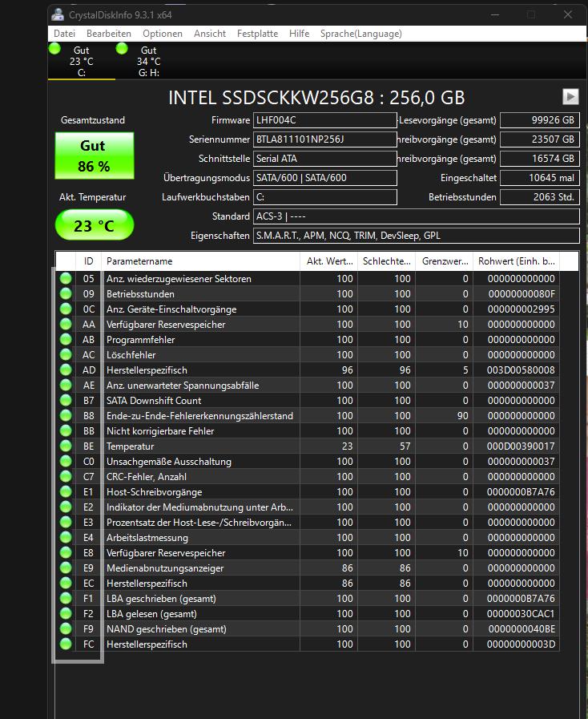This screenshot has height=719, width=588.
Task: Click status icon of row AE
Action: click(x=66, y=385)
